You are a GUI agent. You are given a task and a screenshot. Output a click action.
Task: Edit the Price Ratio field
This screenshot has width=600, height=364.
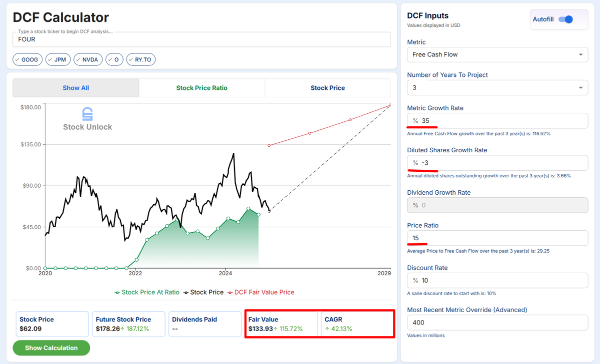tap(497, 238)
